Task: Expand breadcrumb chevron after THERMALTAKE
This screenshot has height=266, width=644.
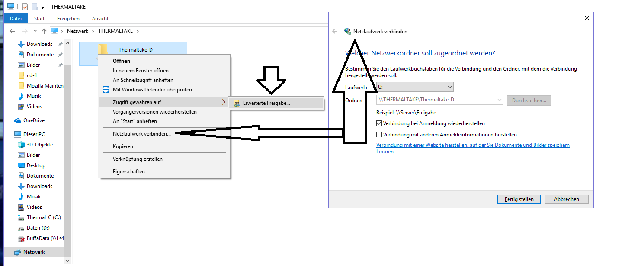Action: point(138,31)
